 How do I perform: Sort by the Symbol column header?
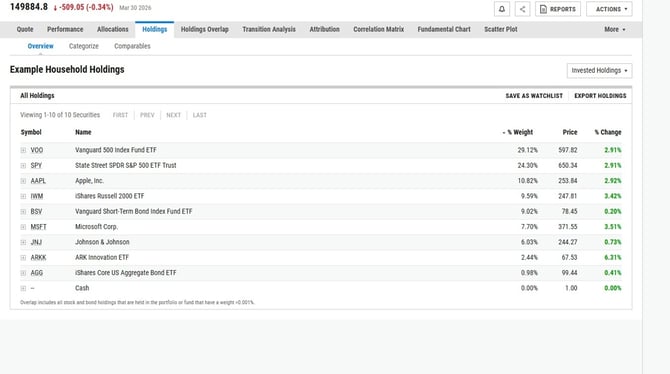31,132
